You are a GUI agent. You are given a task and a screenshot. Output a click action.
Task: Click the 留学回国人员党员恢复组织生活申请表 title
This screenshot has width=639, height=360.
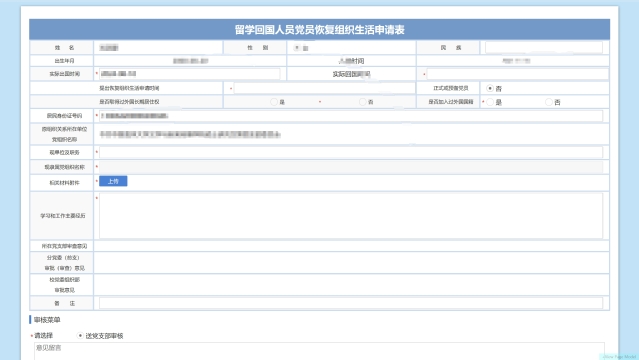[x=320, y=30]
